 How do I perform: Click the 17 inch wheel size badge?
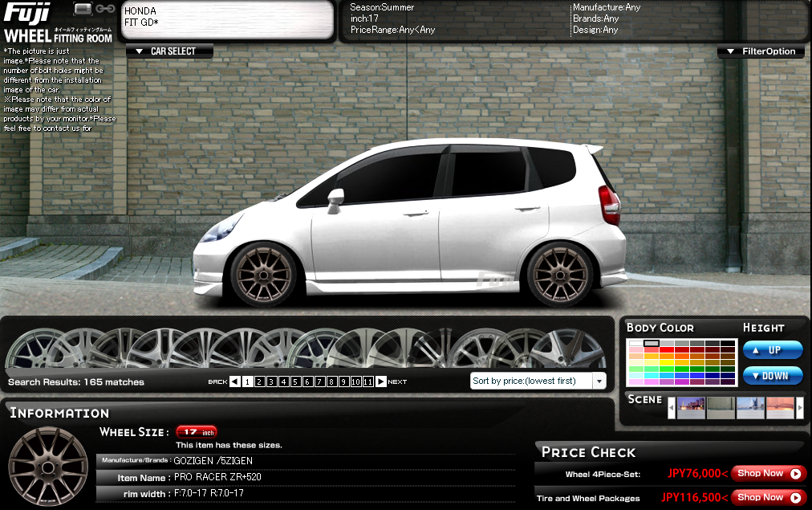(197, 432)
